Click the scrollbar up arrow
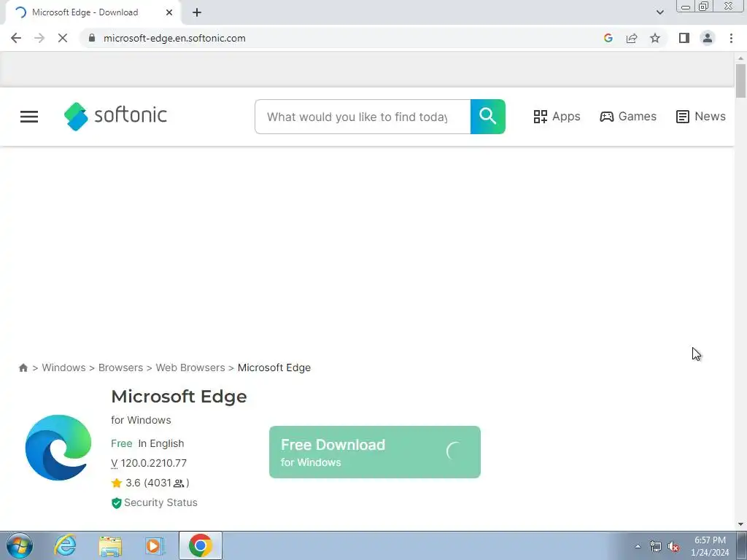747x560 pixels. pos(740,58)
